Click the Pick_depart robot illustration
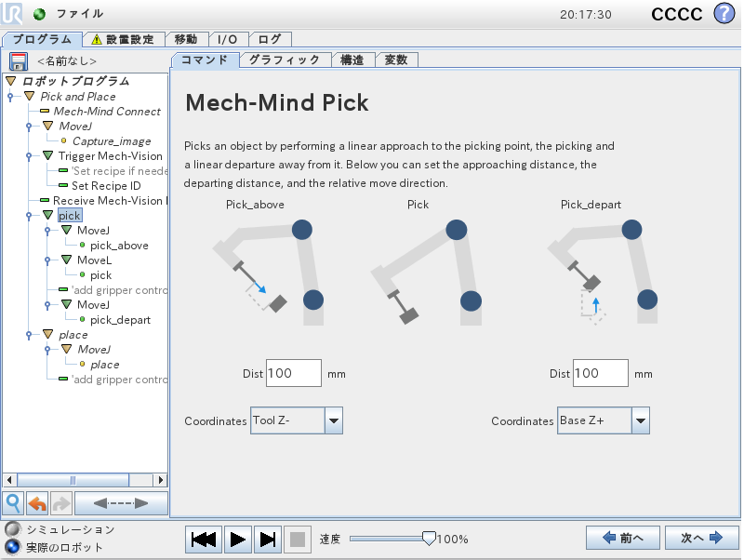Image resolution: width=744 pixels, height=560 pixels. (x=603, y=272)
